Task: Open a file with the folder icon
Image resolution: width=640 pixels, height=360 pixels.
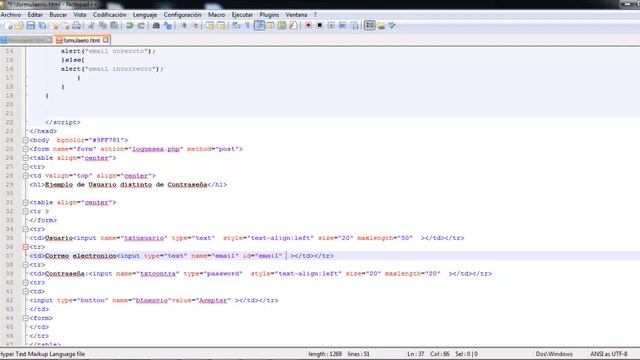Action: pyautogui.click(x=19, y=26)
